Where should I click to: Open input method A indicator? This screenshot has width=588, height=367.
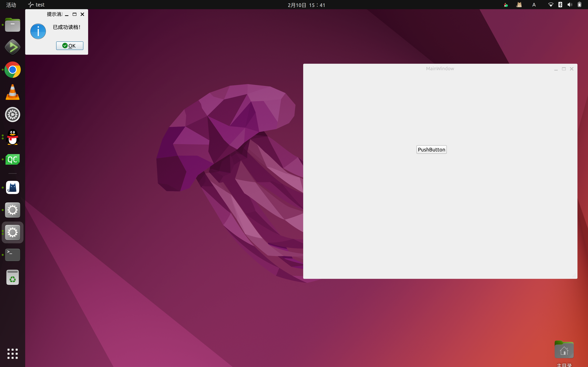(534, 5)
